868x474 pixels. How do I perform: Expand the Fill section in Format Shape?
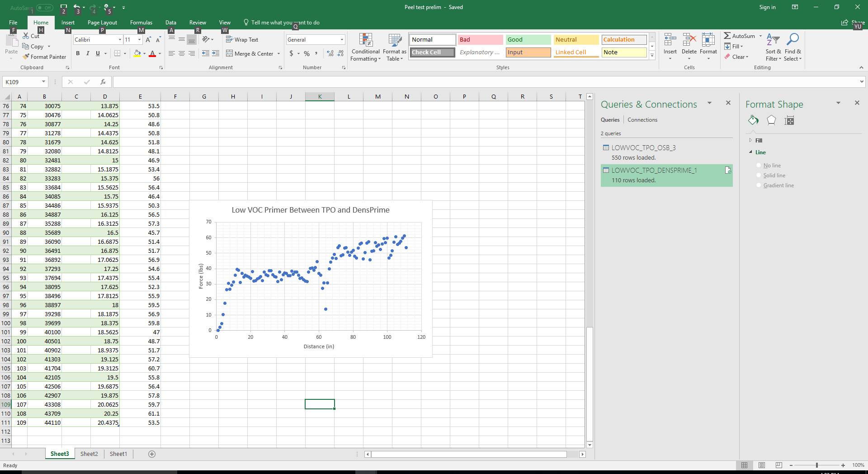tap(758, 141)
